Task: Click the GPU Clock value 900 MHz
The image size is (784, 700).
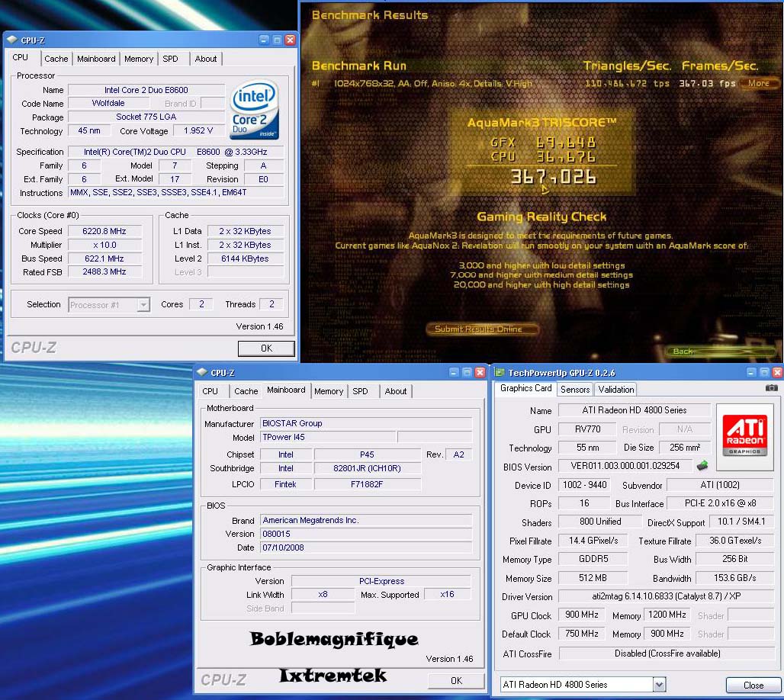Action: [x=581, y=615]
